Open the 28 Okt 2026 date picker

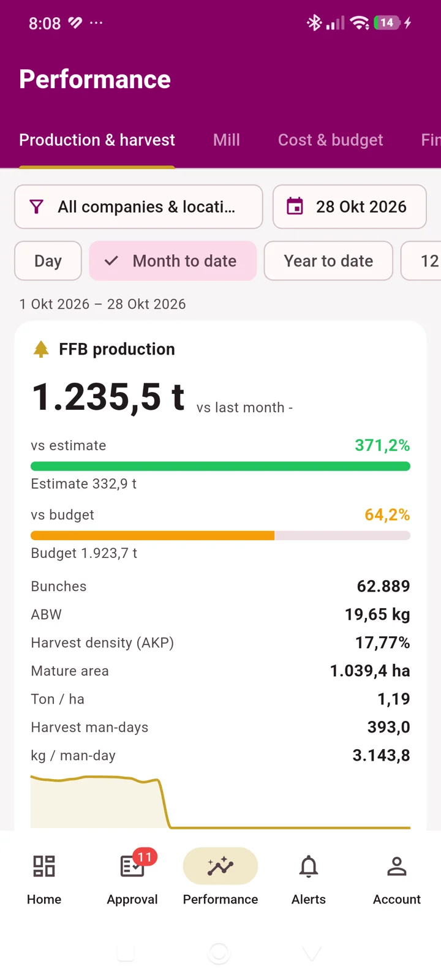click(350, 207)
